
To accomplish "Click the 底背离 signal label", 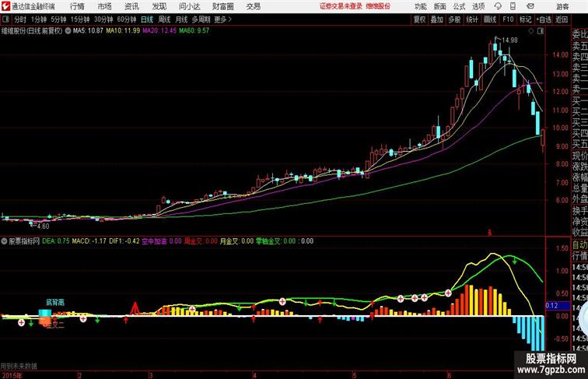I will click(55, 302).
